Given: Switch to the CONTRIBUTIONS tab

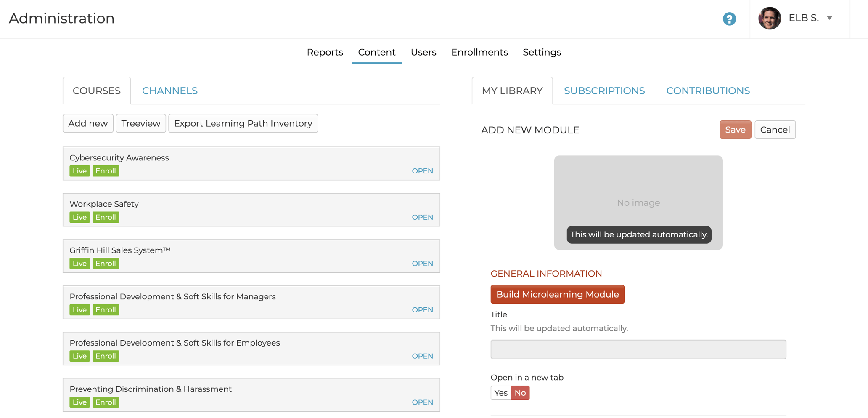Looking at the screenshot, I should coord(708,91).
